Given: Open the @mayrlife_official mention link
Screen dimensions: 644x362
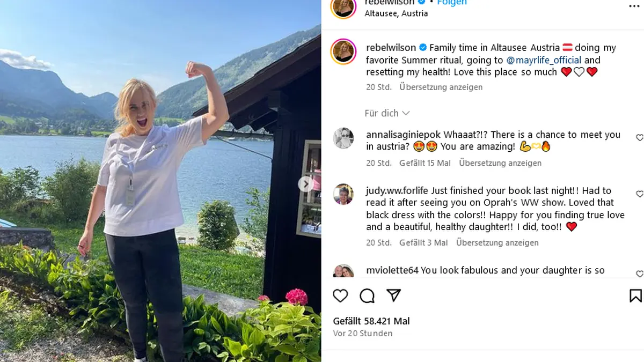Looking at the screenshot, I should 544,60.
